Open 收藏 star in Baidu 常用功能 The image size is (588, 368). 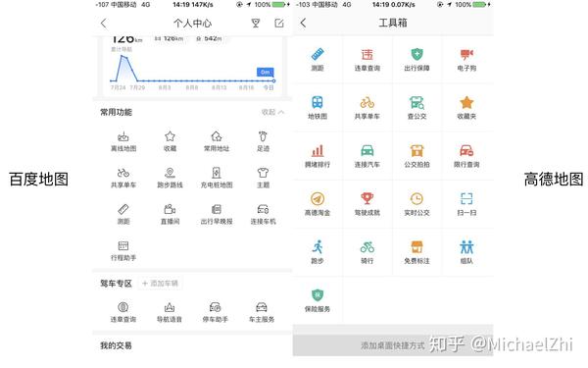click(170, 141)
